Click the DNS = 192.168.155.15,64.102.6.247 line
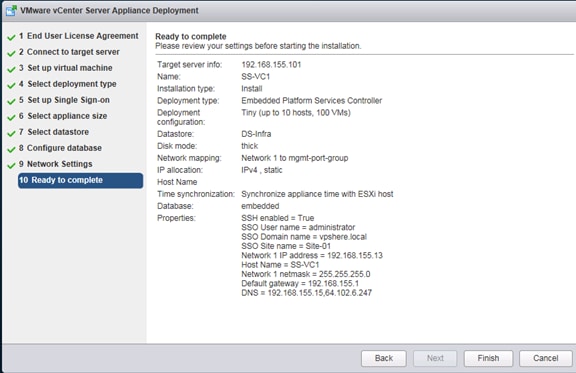576x373 pixels. pos(306,293)
